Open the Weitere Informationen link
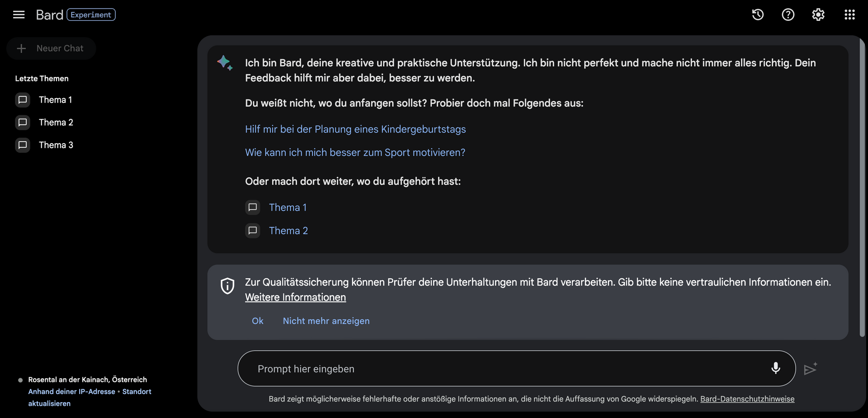868x418 pixels. [x=295, y=297]
